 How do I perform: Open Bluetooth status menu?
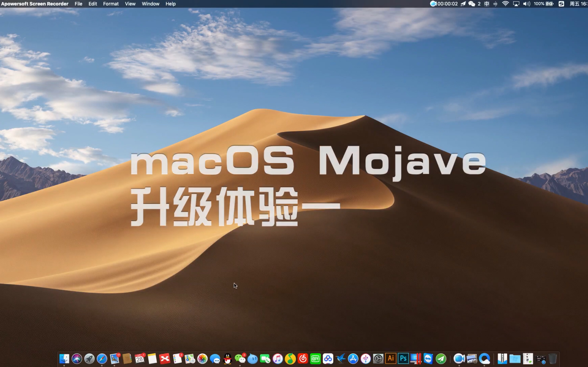496,4
